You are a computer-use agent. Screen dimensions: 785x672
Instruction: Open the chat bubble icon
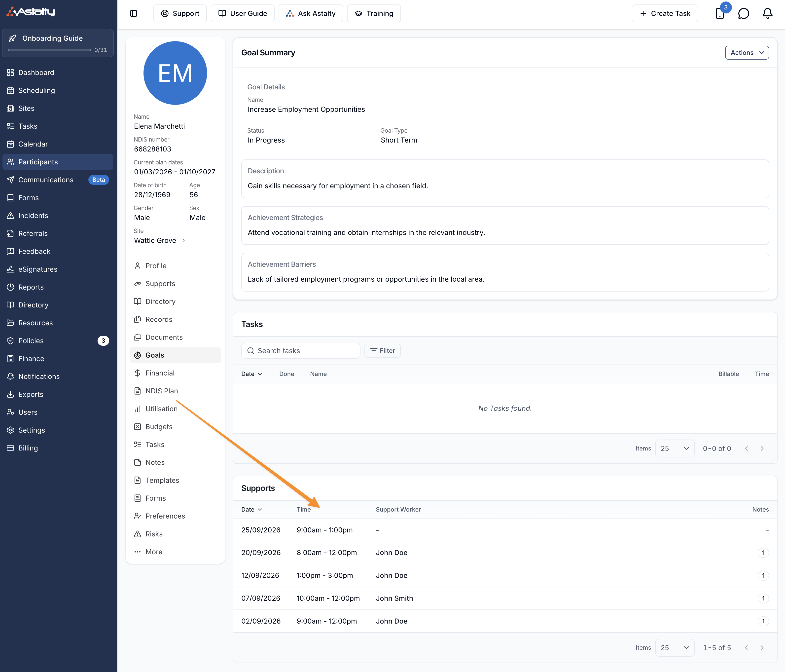click(743, 13)
